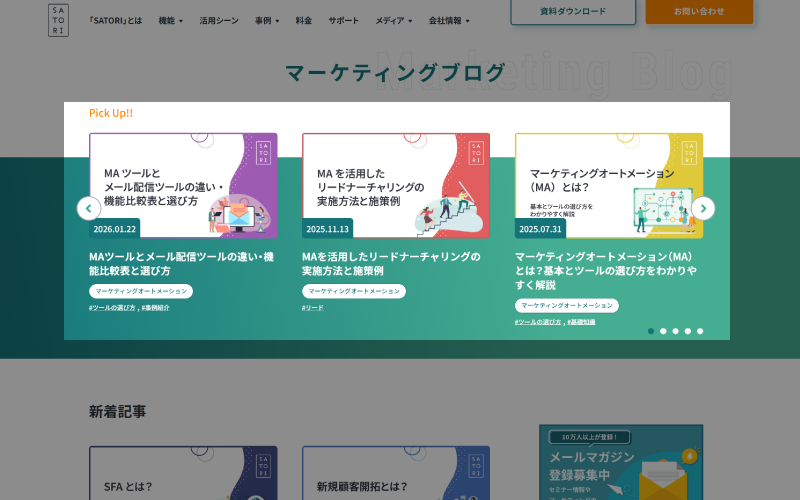Click the 新着記事 heading
Screen dimensions: 800x500
pyautogui.click(x=117, y=411)
